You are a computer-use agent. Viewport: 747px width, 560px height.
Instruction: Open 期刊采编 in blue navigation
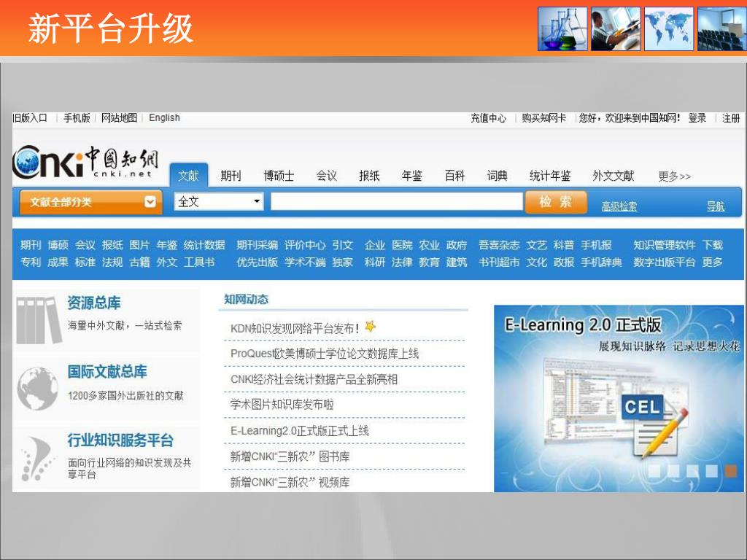pos(258,245)
